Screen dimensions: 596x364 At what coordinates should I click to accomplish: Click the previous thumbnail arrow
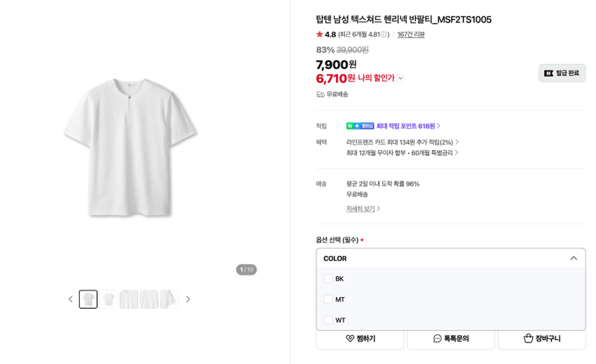click(x=71, y=299)
